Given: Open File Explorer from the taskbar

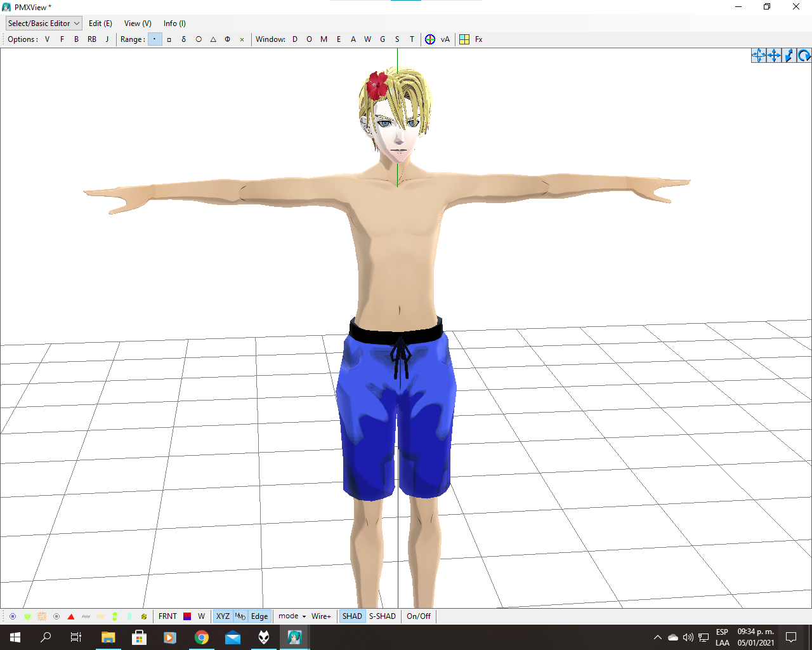Looking at the screenshot, I should pyautogui.click(x=108, y=637).
